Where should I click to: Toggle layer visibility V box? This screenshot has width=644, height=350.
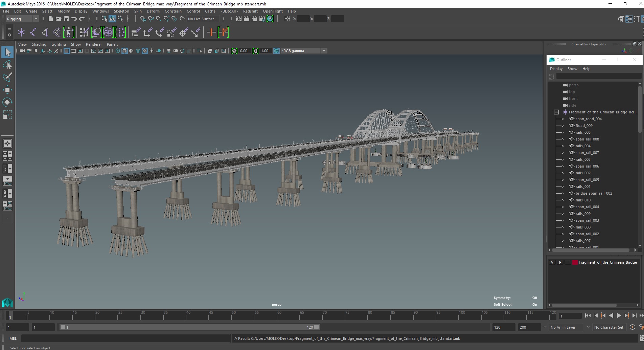(552, 262)
